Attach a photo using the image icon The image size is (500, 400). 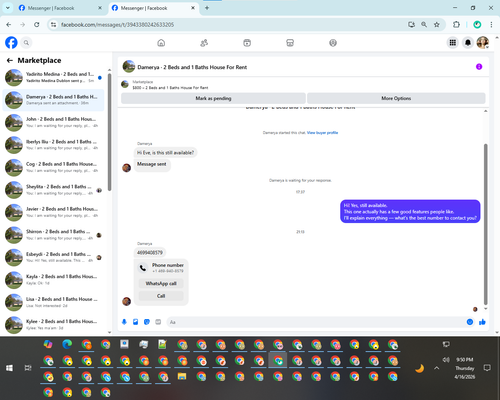(136, 322)
